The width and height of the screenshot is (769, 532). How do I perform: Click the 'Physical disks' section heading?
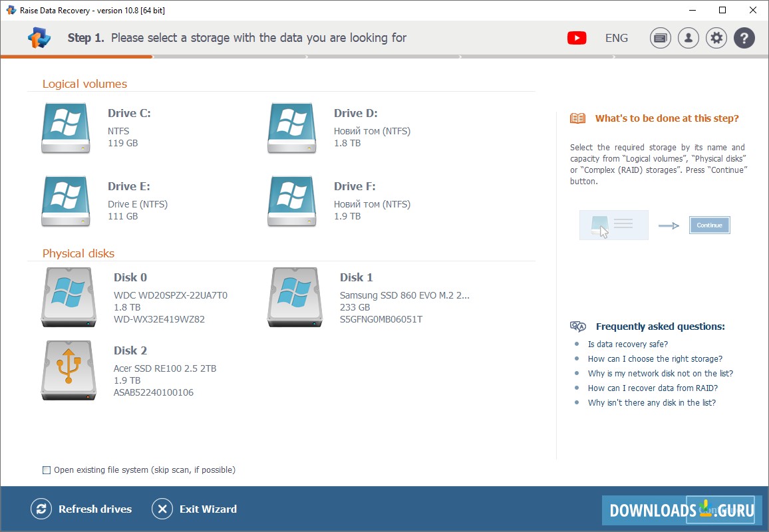point(78,253)
